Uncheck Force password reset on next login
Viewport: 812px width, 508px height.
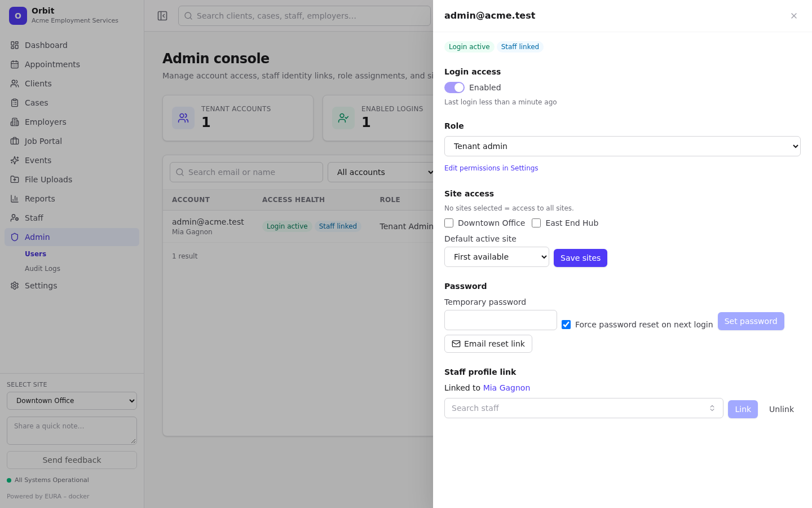pos(566,325)
